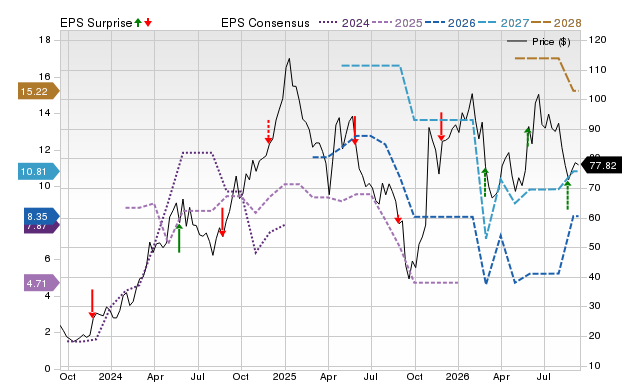Toggle the 2028 consensus series in legend
The width and height of the screenshot is (640, 382).
pos(556,23)
